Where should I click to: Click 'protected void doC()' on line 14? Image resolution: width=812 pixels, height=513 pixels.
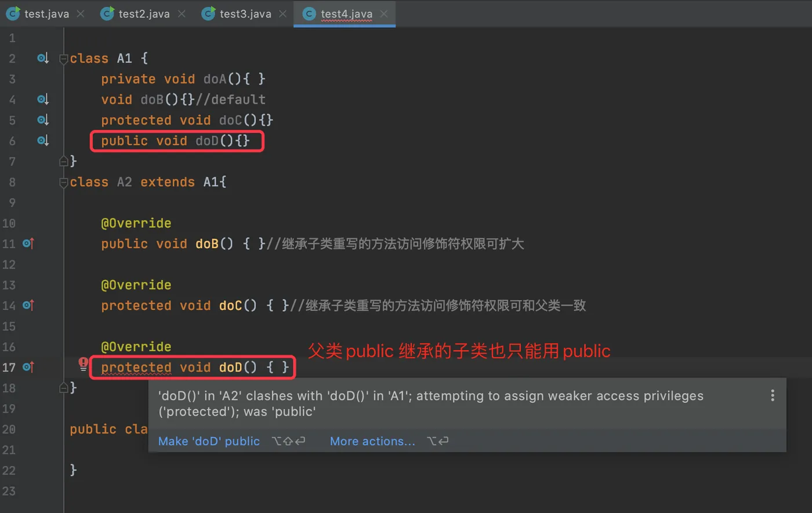pos(179,305)
